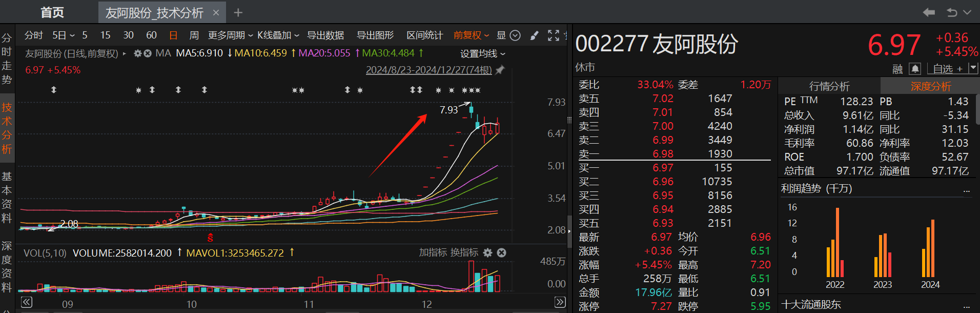Click the chart panel splitter handle
Viewport: 980px width, 313px height.
click(569, 120)
